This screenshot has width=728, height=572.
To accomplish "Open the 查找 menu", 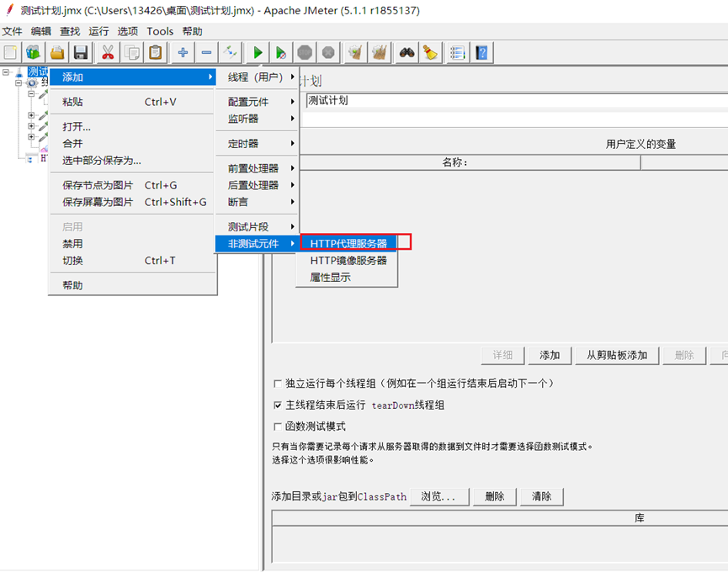I will point(70,31).
